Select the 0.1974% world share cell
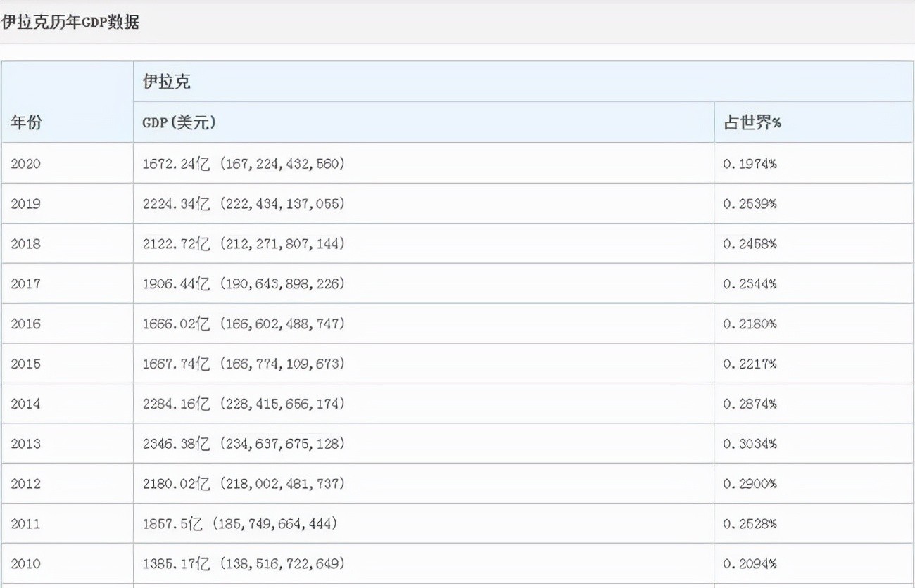Screen dimensions: 915x588 click(750, 164)
